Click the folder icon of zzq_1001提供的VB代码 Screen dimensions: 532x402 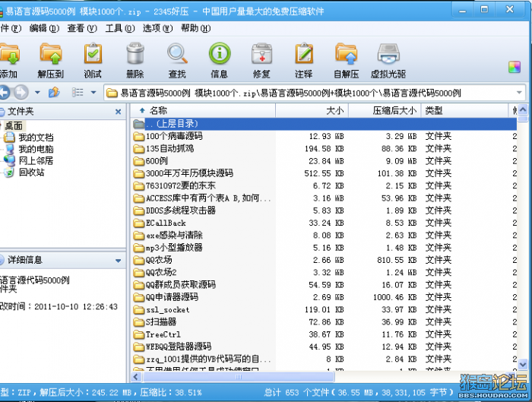click(139, 359)
